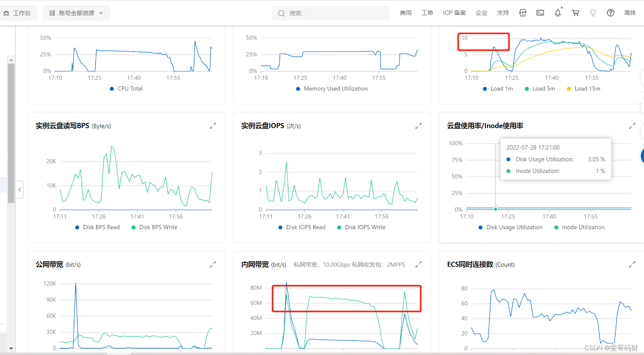Switch language via 简体 link
644x355 pixels.
point(630,13)
